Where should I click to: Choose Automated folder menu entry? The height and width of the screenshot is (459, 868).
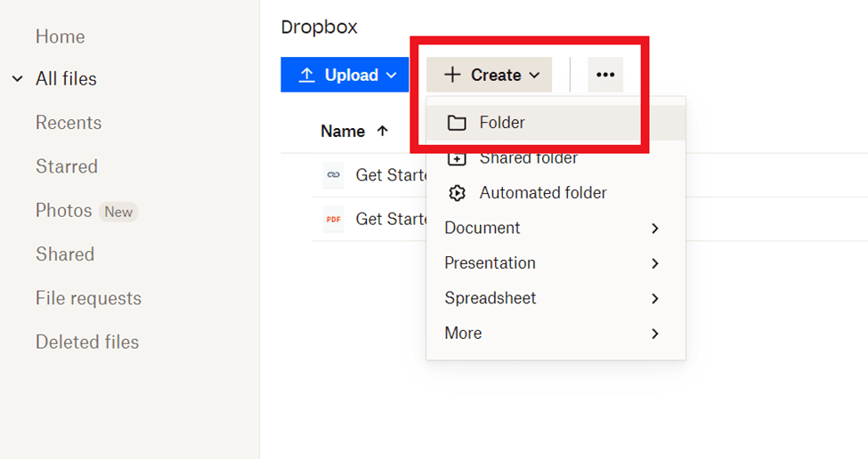[556, 192]
